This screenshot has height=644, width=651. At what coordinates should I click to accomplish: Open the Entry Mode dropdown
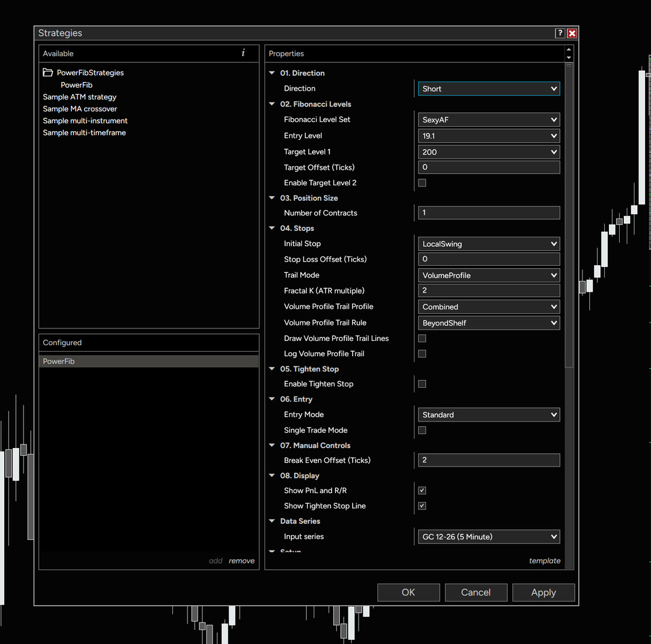click(x=489, y=415)
